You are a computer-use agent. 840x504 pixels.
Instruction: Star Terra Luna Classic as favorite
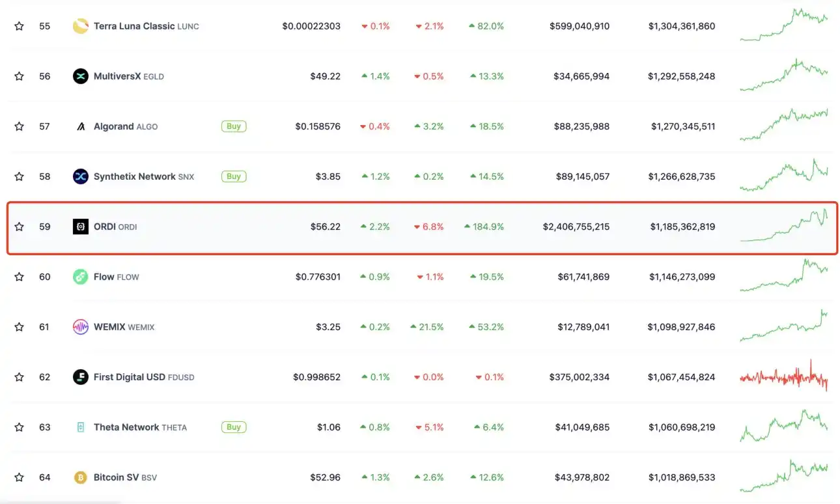[x=20, y=26]
